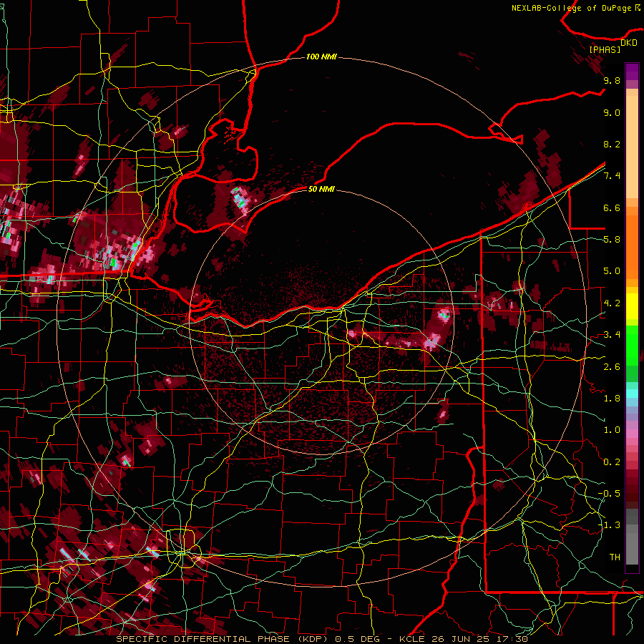Select the -0.5 legend value
Image resolution: width=644 pixels, height=644 pixels.
pos(609,493)
